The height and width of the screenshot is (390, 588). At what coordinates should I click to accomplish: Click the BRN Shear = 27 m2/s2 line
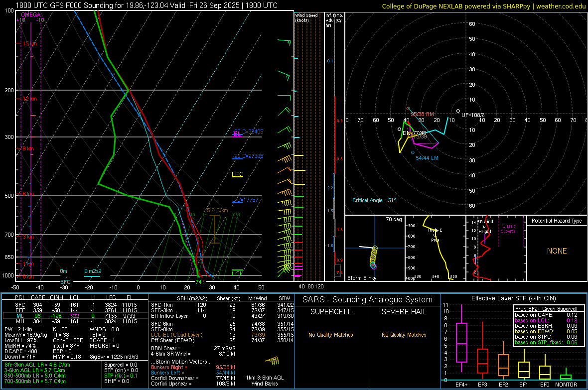pyautogui.click(x=193, y=348)
